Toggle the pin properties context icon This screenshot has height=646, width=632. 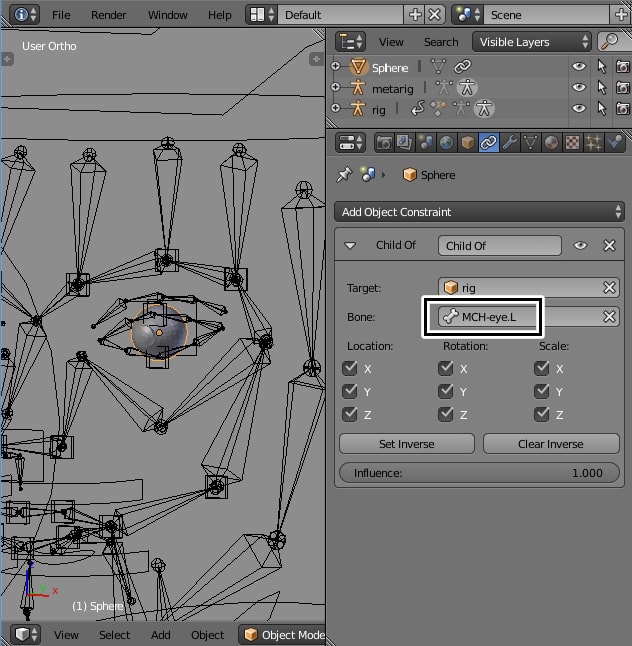[x=344, y=175]
